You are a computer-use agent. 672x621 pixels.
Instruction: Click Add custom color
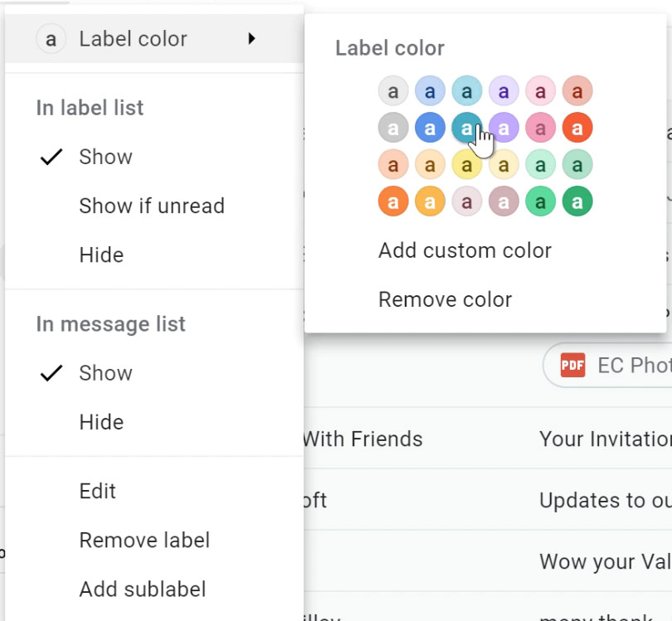pos(465,250)
